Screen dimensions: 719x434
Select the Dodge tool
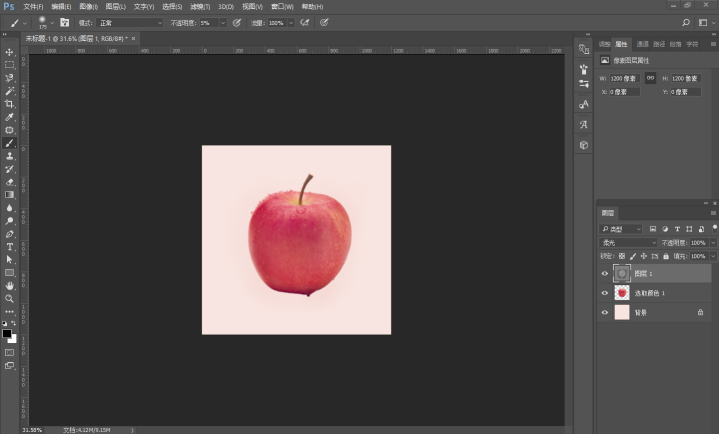coord(9,221)
